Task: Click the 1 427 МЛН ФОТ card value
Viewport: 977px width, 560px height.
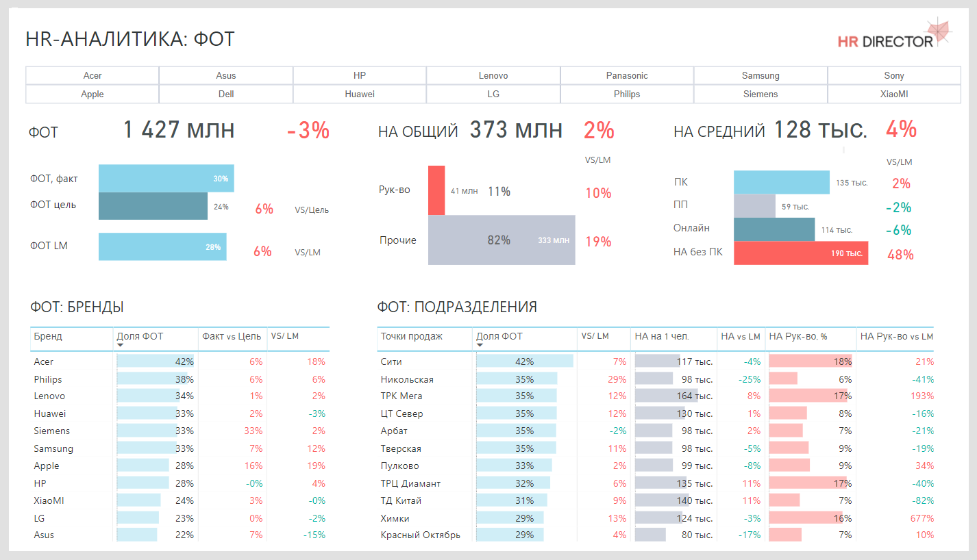Action: point(179,129)
